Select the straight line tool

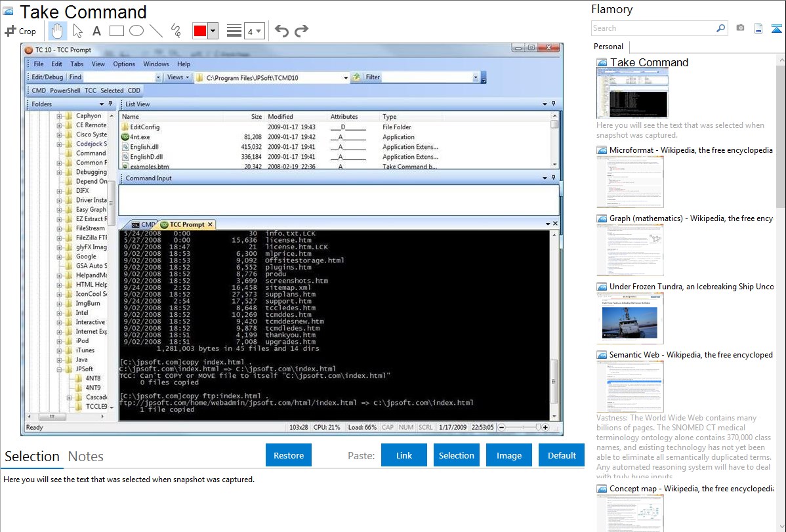click(x=156, y=31)
